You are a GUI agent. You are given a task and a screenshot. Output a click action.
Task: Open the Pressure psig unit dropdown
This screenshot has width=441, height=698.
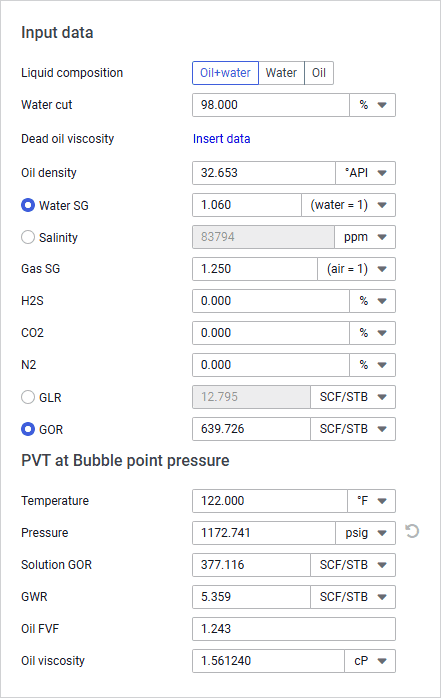[365, 533]
